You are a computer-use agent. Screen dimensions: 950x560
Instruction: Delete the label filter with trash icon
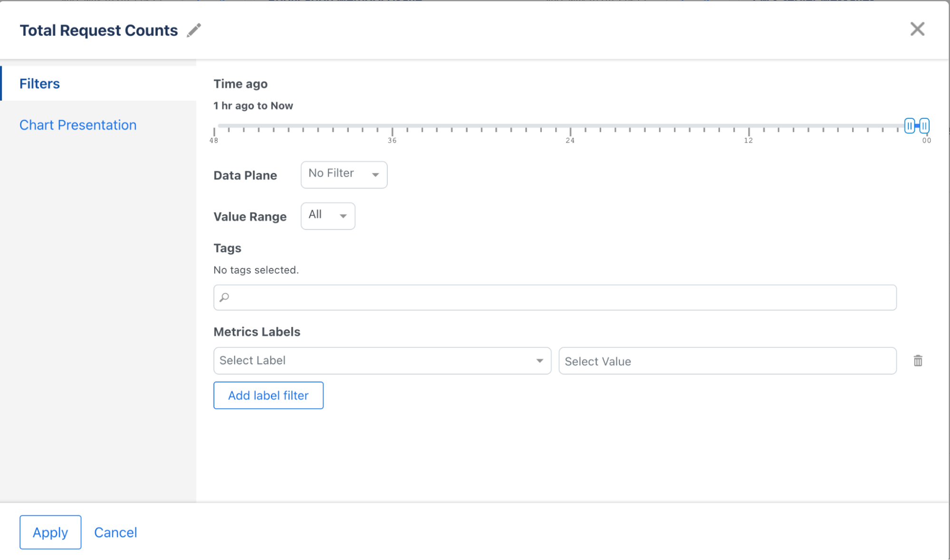918,361
